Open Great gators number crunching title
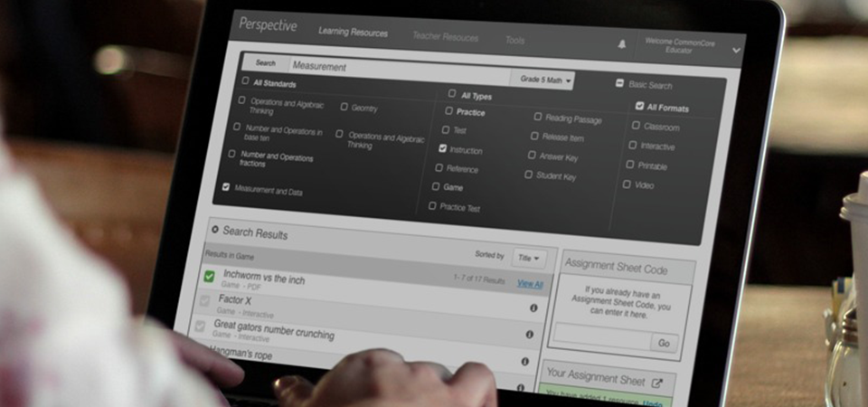The width and height of the screenshot is (868, 407). (273, 329)
